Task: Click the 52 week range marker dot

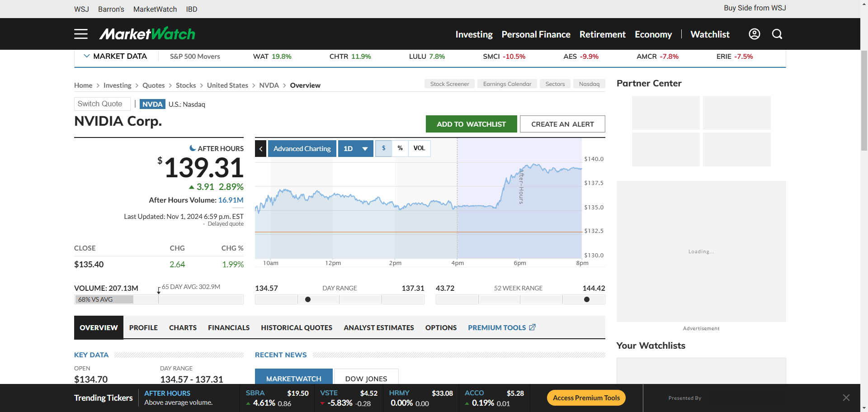Action: point(587,299)
